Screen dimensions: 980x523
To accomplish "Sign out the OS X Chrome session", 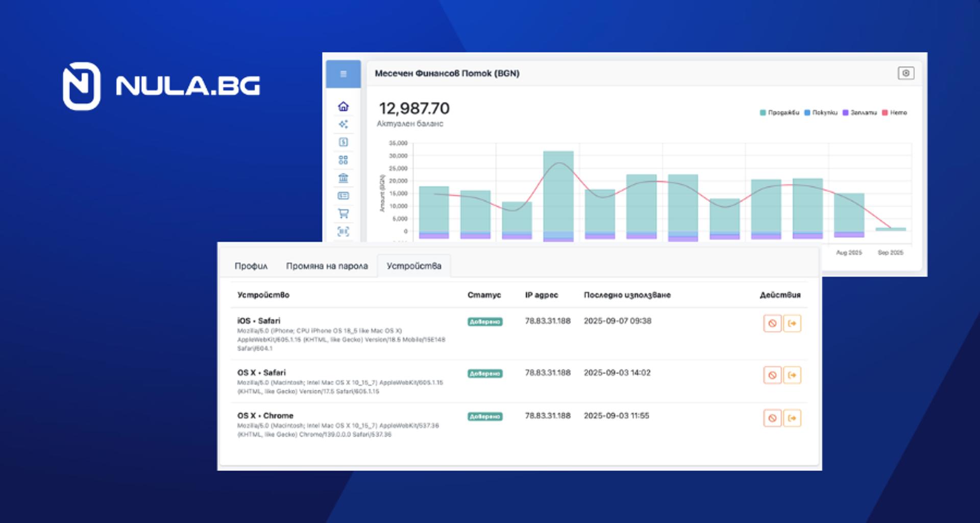I will pyautogui.click(x=792, y=418).
